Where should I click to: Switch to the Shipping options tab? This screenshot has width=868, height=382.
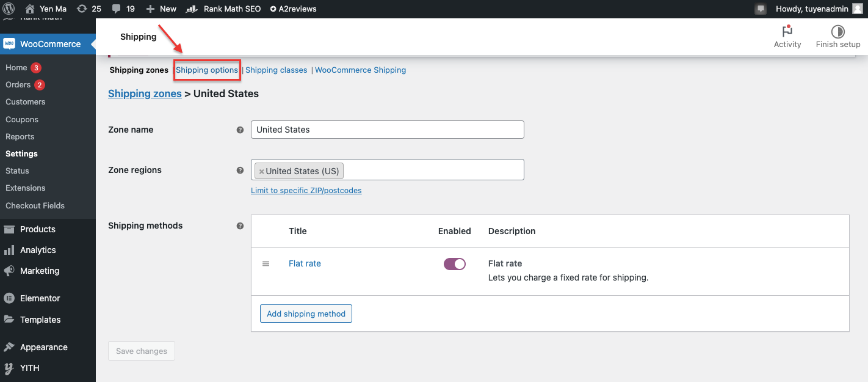click(x=207, y=70)
